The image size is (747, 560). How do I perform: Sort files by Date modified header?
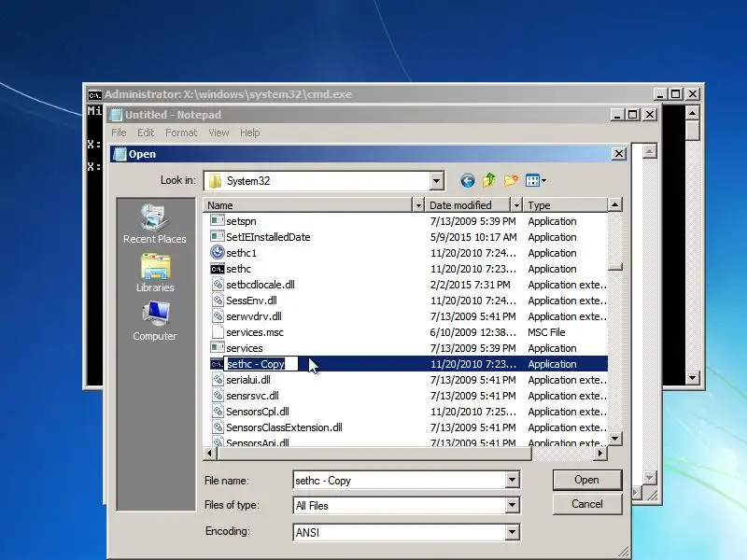click(469, 205)
